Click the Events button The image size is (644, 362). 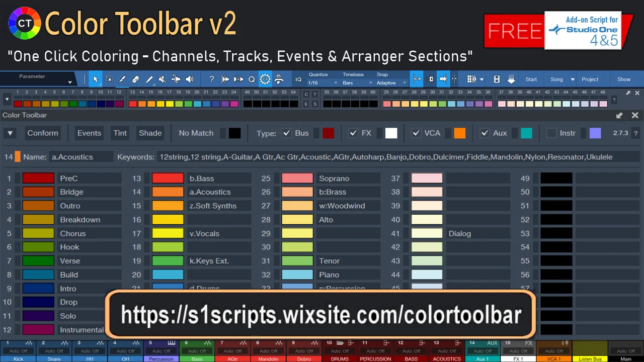click(89, 133)
